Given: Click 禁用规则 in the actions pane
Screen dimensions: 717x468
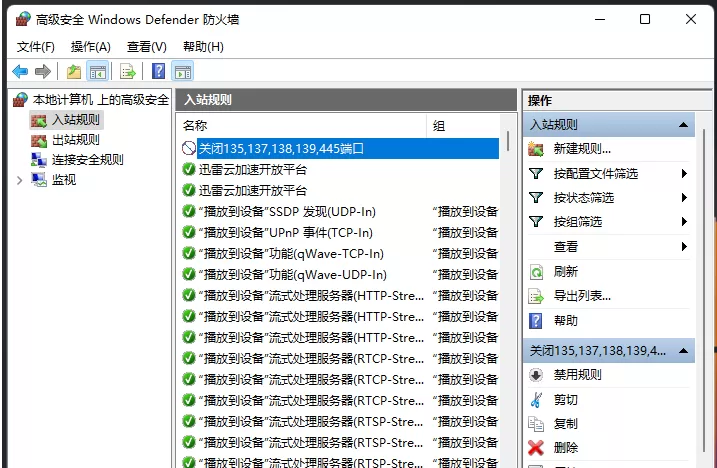Looking at the screenshot, I should [x=578, y=375].
